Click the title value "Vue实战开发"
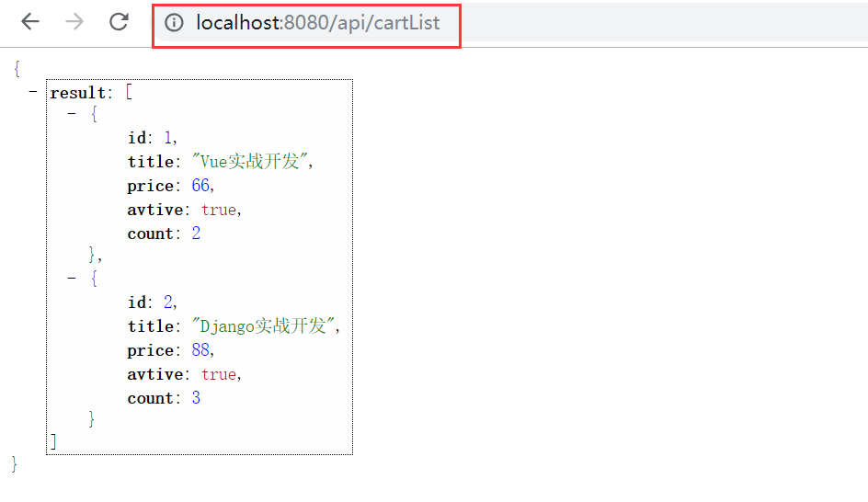Viewport: 868px width, 502px height. [250, 162]
